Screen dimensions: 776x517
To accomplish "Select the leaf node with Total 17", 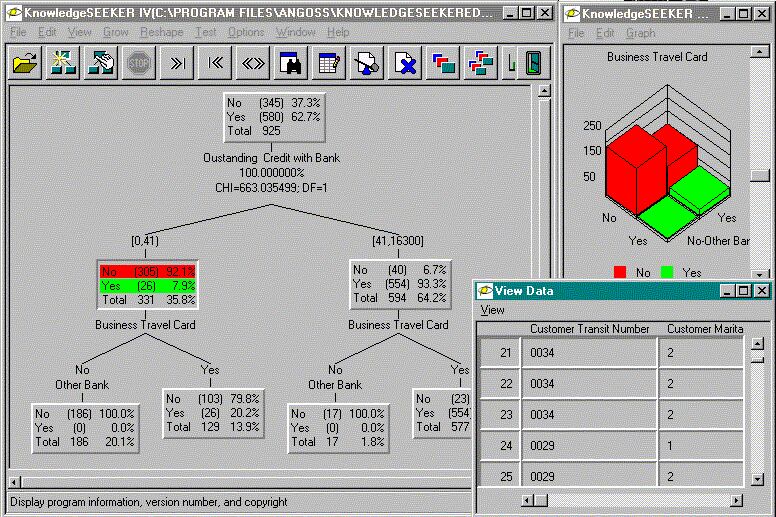I will [x=339, y=428].
